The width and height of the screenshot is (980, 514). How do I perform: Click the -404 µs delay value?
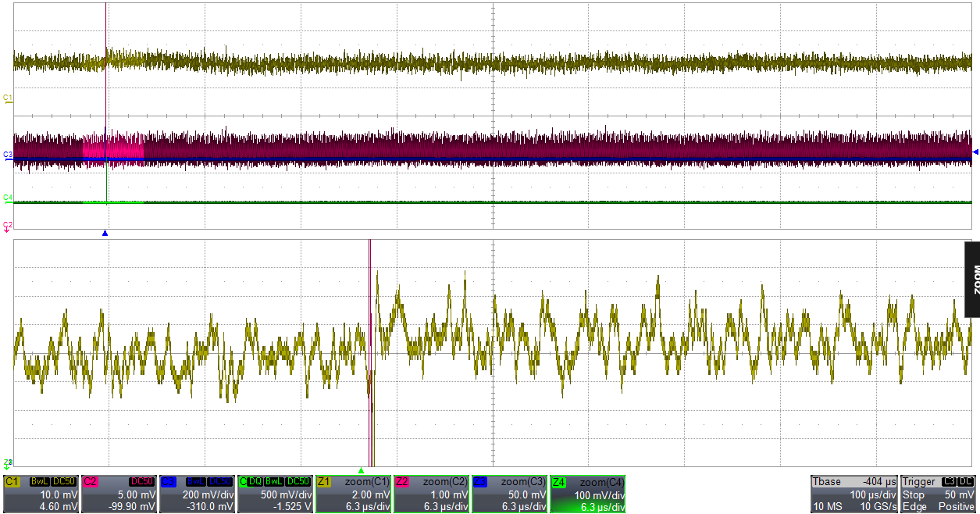click(878, 482)
